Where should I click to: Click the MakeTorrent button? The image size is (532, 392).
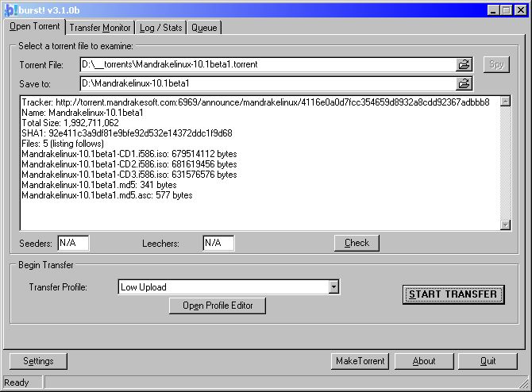coord(360,361)
